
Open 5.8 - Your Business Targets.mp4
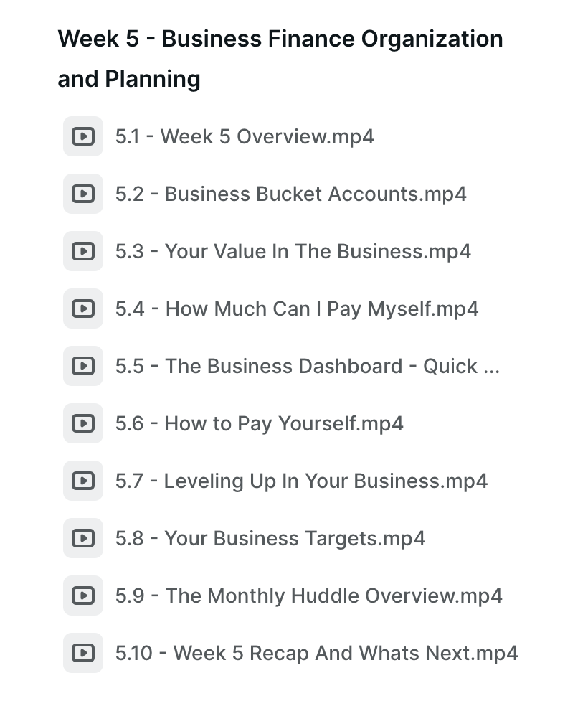pos(270,538)
